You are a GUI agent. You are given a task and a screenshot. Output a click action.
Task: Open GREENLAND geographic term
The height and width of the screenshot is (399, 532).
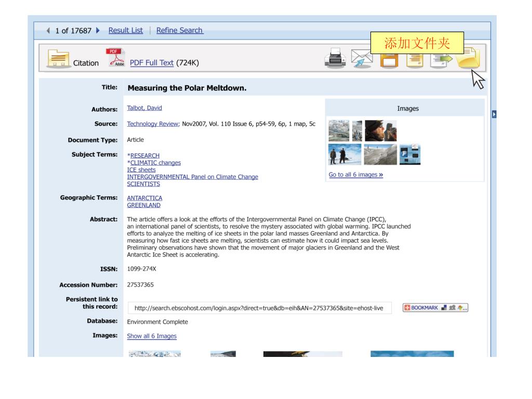pos(143,205)
